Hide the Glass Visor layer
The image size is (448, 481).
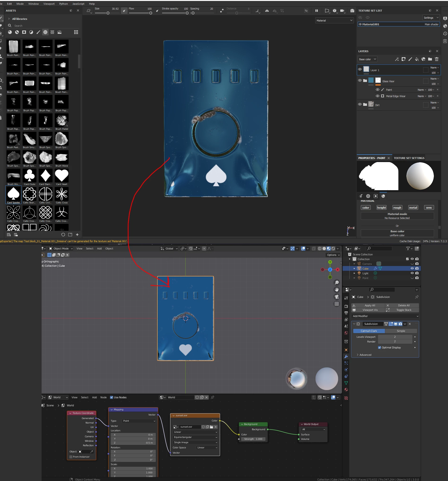coord(360,80)
